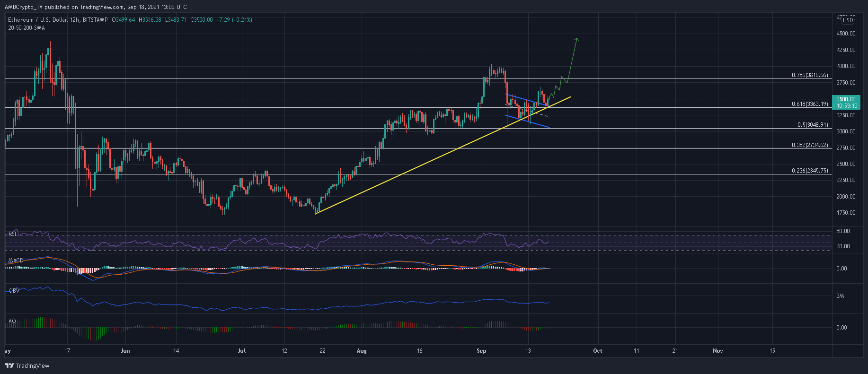
Task: Click the 20-50-200-SMA indicator label
Action: [x=27, y=27]
